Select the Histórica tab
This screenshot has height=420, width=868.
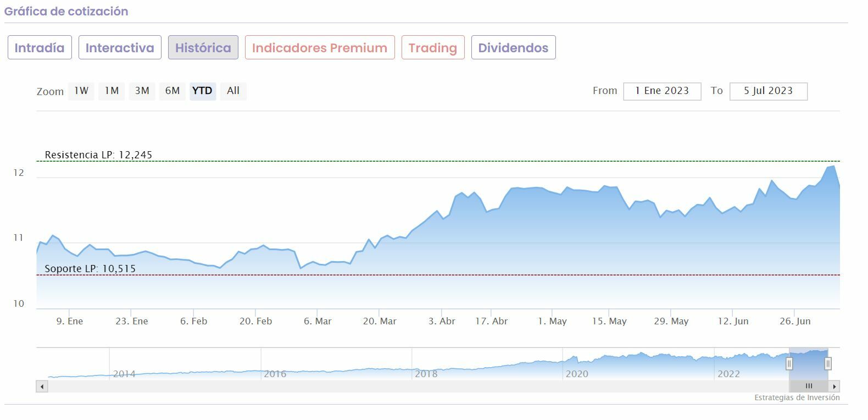(203, 48)
